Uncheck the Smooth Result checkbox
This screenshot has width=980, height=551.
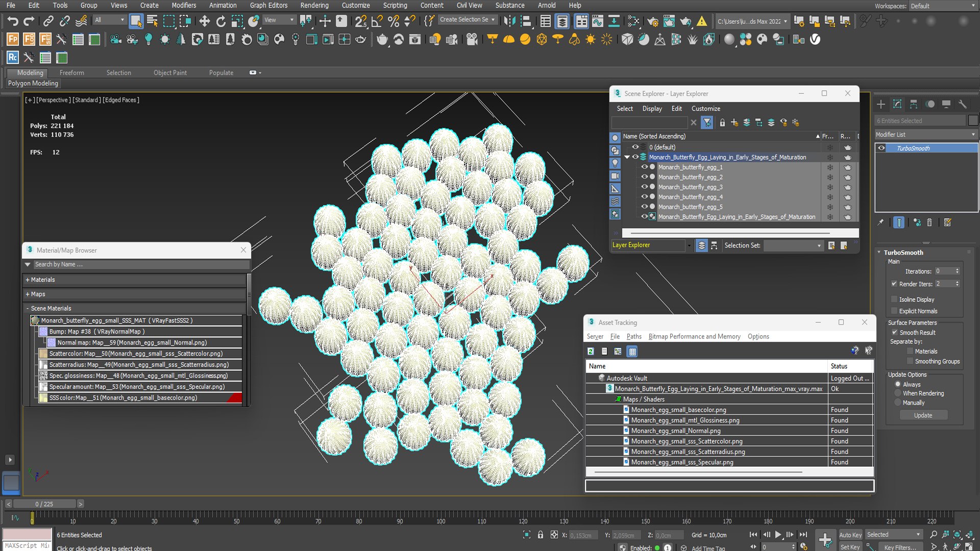point(894,332)
